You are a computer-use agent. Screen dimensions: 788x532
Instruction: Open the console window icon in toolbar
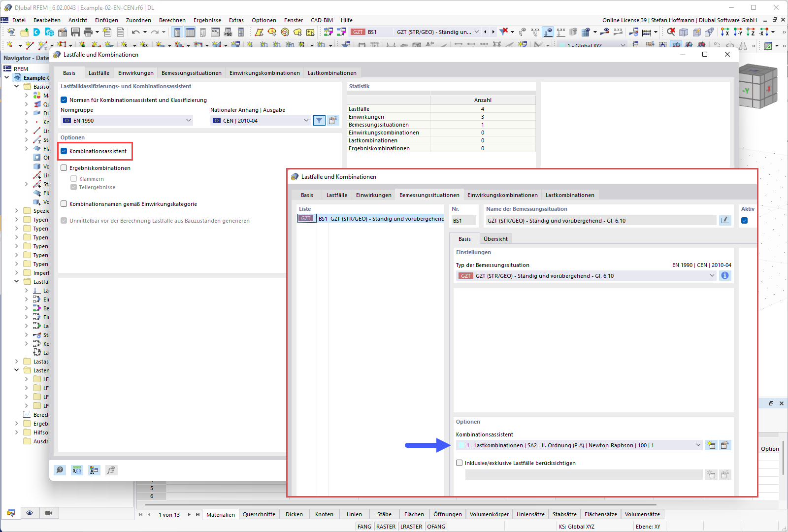(215, 32)
